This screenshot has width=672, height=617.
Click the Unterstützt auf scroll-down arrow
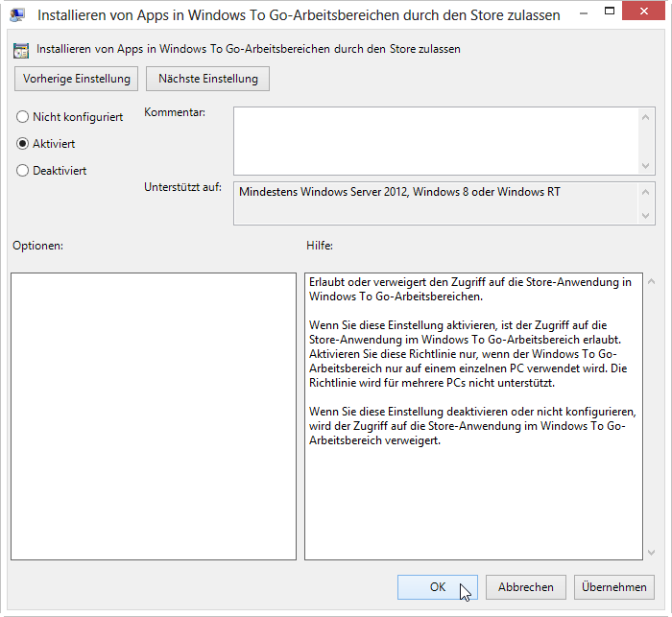[x=647, y=216]
